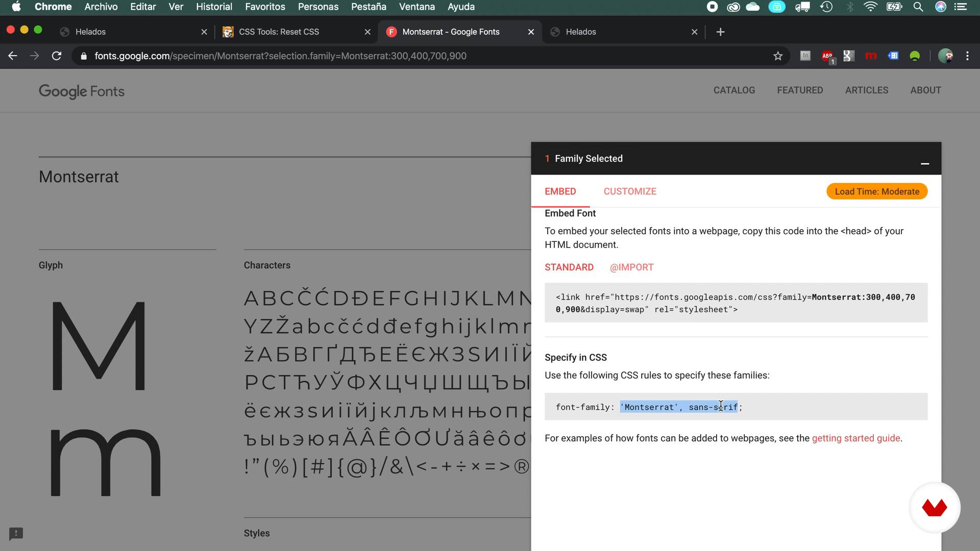Open the Historial menu

pyautogui.click(x=214, y=7)
